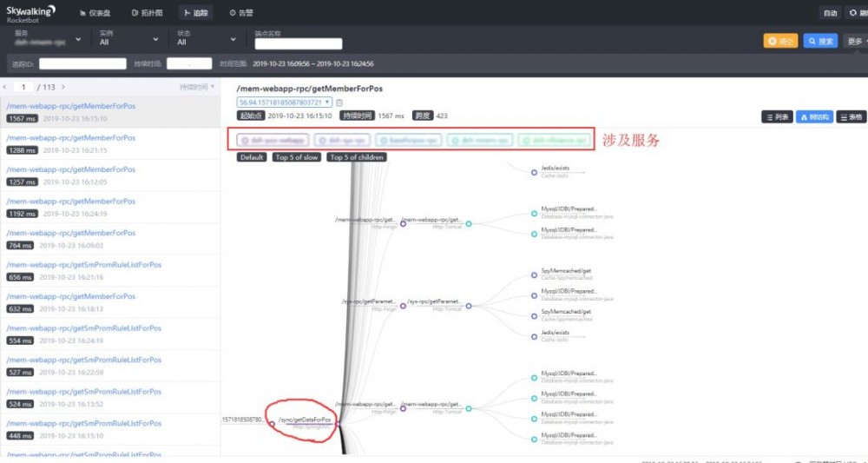
Task: Select the 554 ms getSmPromRuleListForPos trace
Action: click(110, 334)
